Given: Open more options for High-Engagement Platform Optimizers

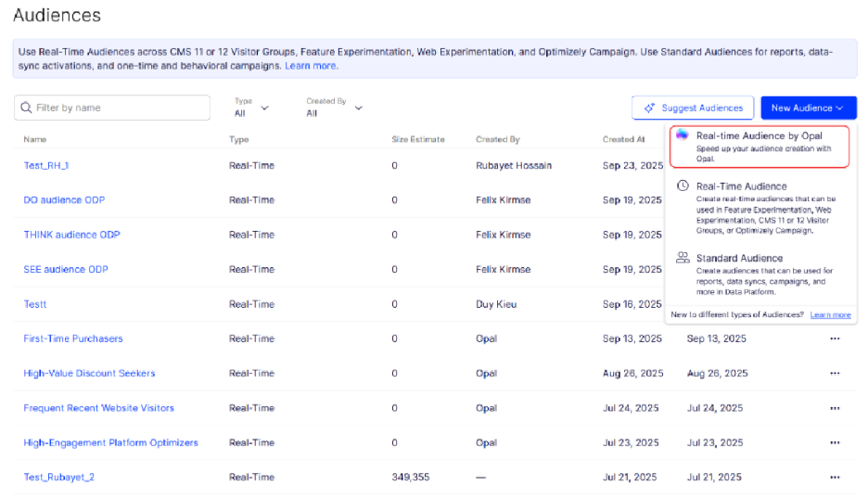Looking at the screenshot, I should click(835, 442).
